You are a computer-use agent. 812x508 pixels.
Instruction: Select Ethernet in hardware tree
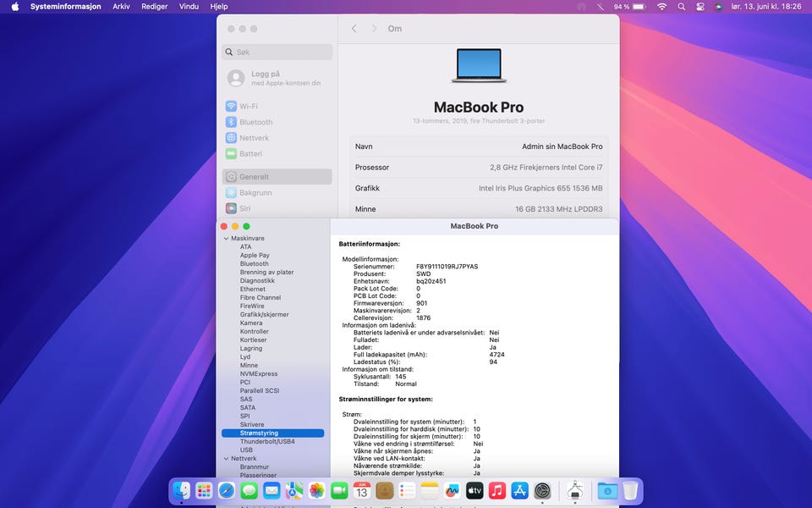[x=252, y=290]
